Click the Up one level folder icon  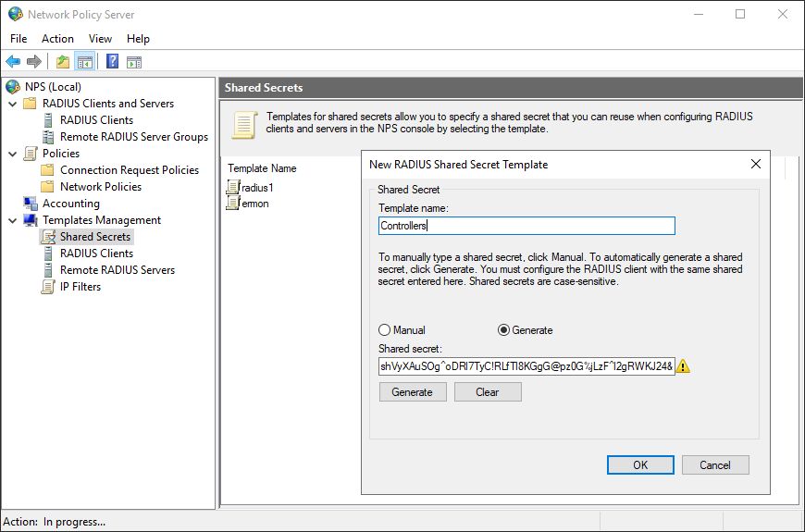63,62
